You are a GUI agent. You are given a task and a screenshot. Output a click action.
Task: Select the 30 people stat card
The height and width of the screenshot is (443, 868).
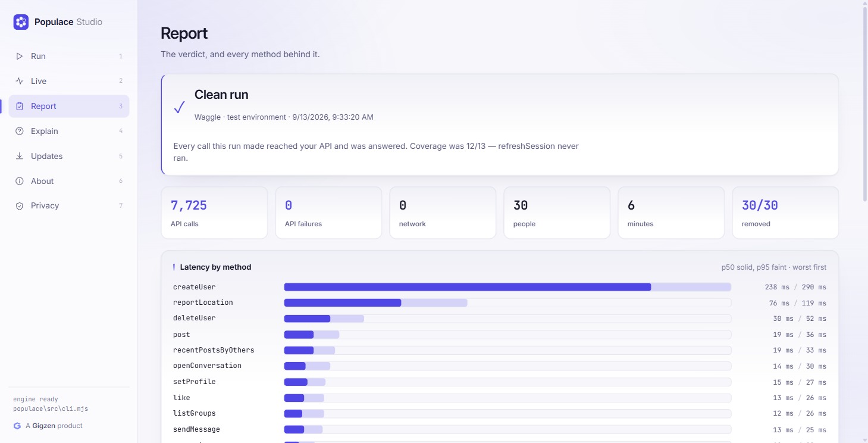point(557,213)
